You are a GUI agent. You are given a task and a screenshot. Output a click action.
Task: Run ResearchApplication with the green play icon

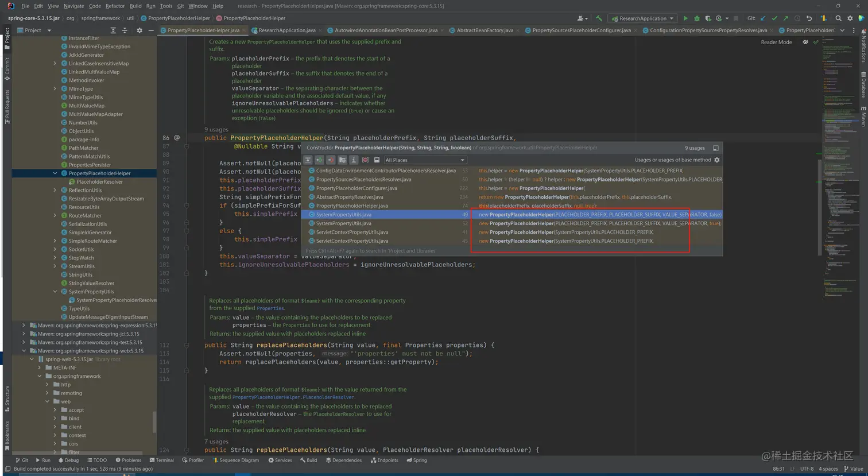tap(685, 18)
